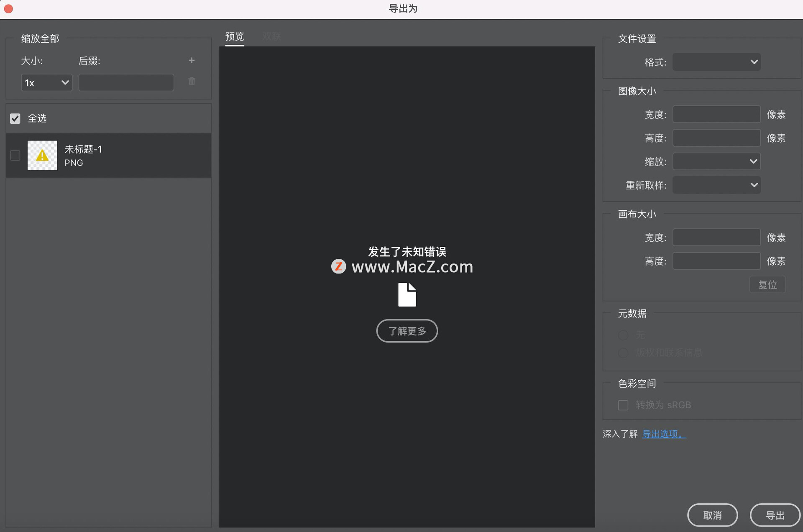The height and width of the screenshot is (532, 803).
Task: Click the plus icon to add scale size
Action: [192, 60]
